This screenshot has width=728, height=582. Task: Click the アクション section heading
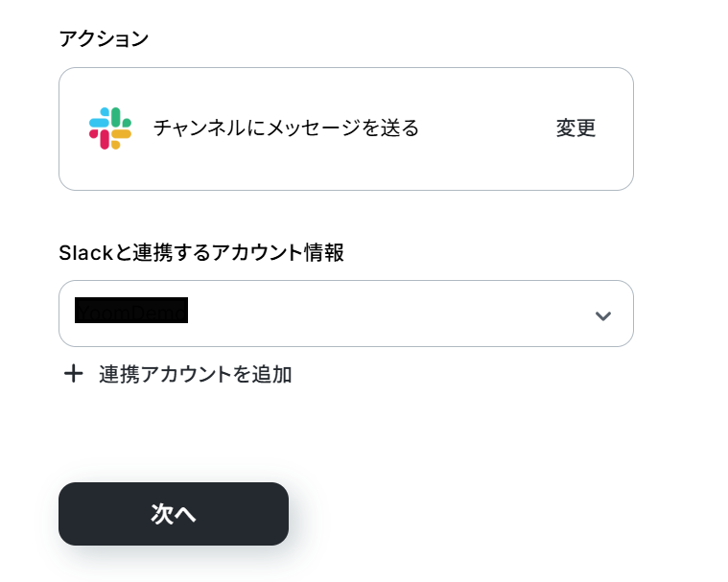104,38
